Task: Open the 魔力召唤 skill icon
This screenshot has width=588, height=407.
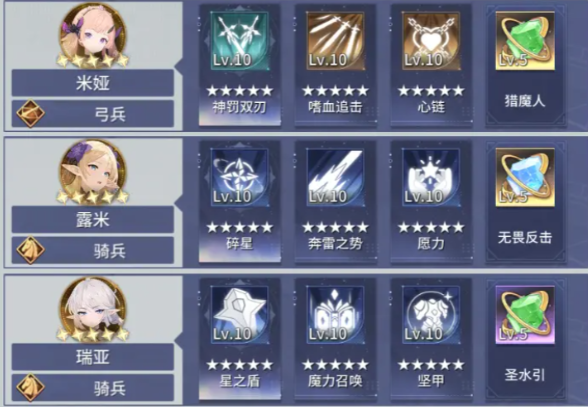Action: 335,315
